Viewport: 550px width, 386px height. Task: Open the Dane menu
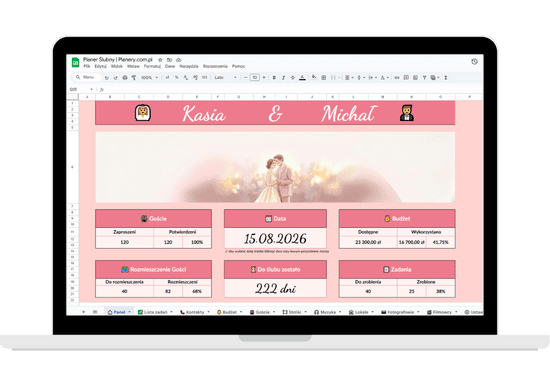pos(170,66)
